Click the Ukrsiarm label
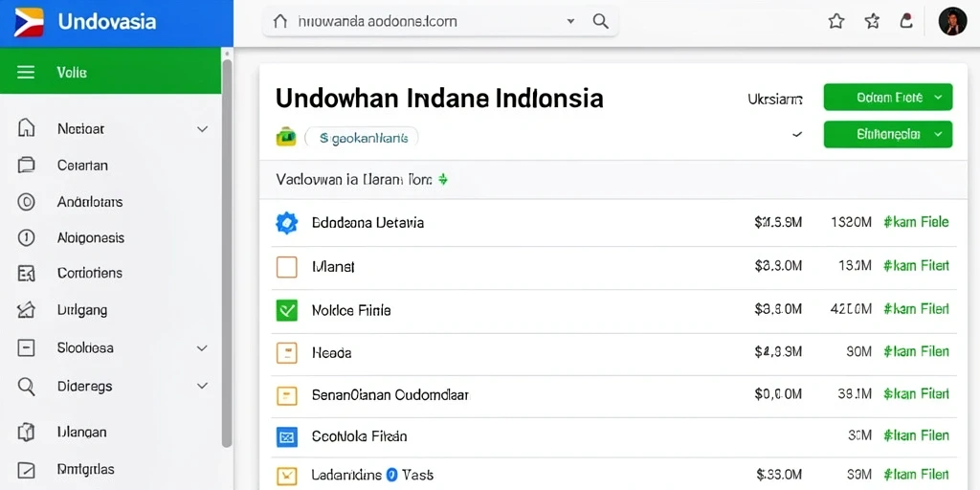The width and height of the screenshot is (980, 490). [775, 99]
